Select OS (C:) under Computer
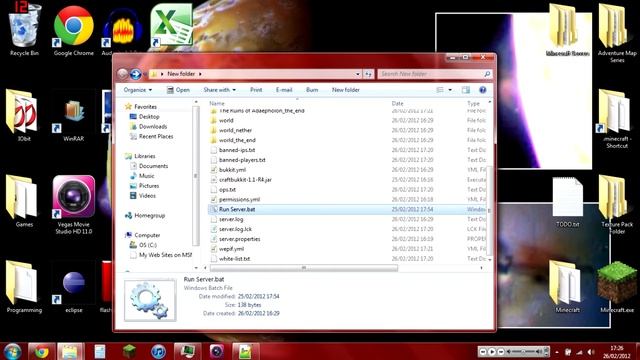 pyautogui.click(x=143, y=245)
